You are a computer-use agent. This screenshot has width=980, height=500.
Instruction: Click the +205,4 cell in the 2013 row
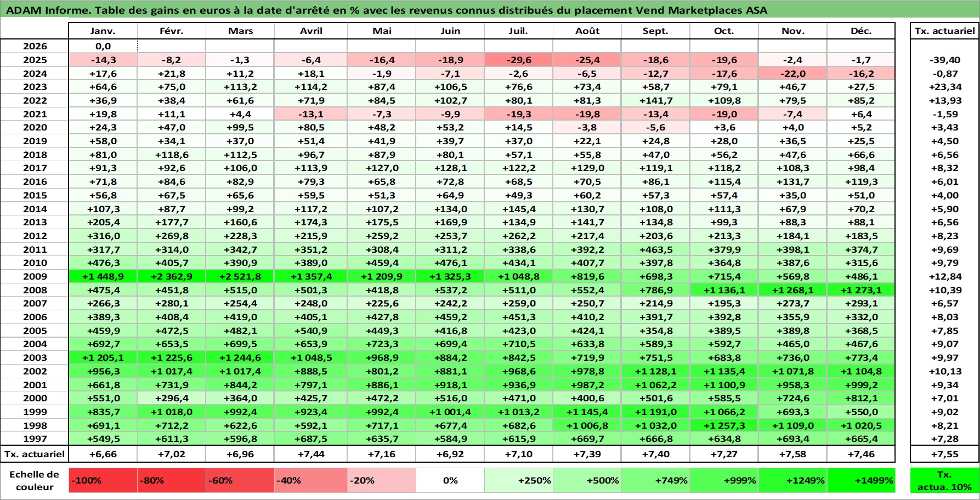[103, 222]
